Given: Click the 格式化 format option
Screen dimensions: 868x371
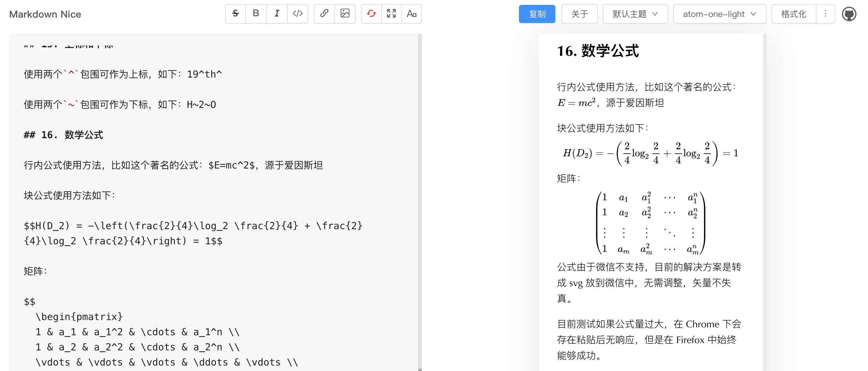Looking at the screenshot, I should (x=793, y=14).
